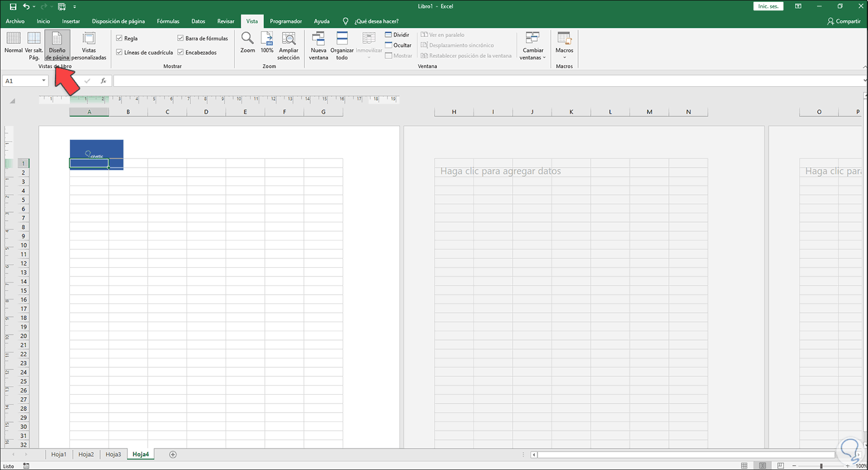868x470 pixels.
Task: Click Ocultar window
Action: (398, 45)
